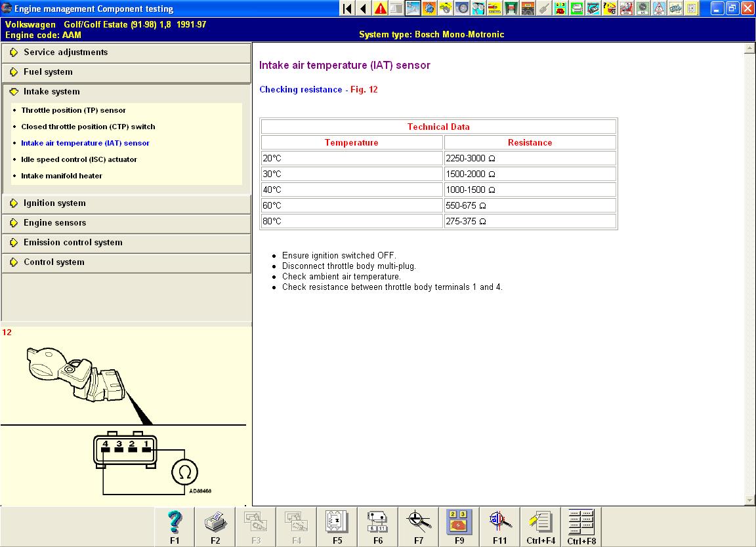The height and width of the screenshot is (547, 756).
Task: Click the F1 help question mark button
Action: (175, 526)
